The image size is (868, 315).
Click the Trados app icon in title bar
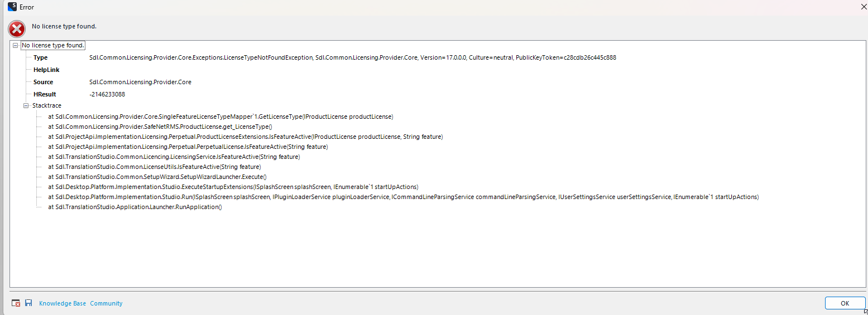point(12,7)
